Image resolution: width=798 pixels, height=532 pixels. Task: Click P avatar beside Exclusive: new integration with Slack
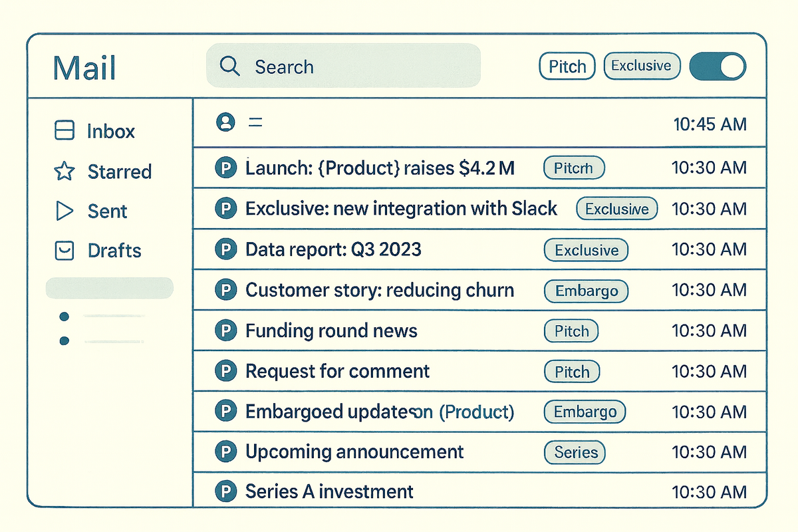pyautogui.click(x=226, y=209)
